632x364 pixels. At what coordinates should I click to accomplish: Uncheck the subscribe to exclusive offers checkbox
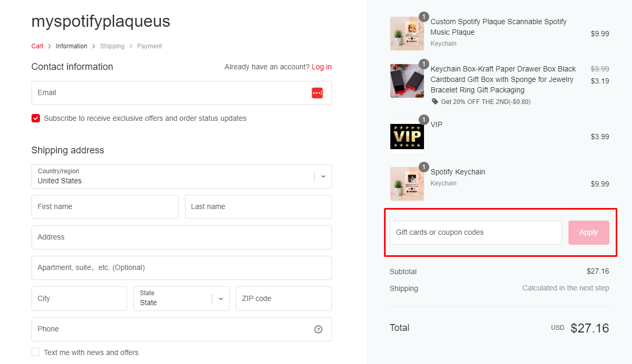pos(36,118)
